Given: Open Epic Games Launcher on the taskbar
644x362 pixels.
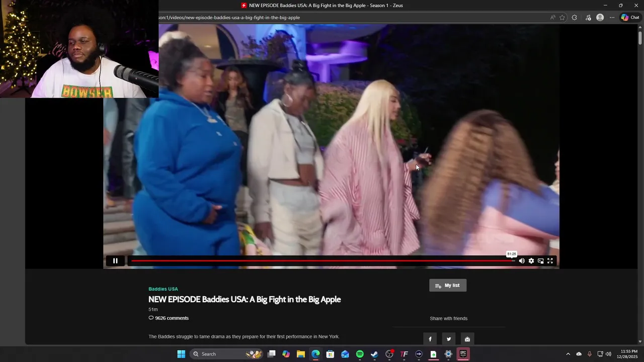Looking at the screenshot, I should [463, 354].
